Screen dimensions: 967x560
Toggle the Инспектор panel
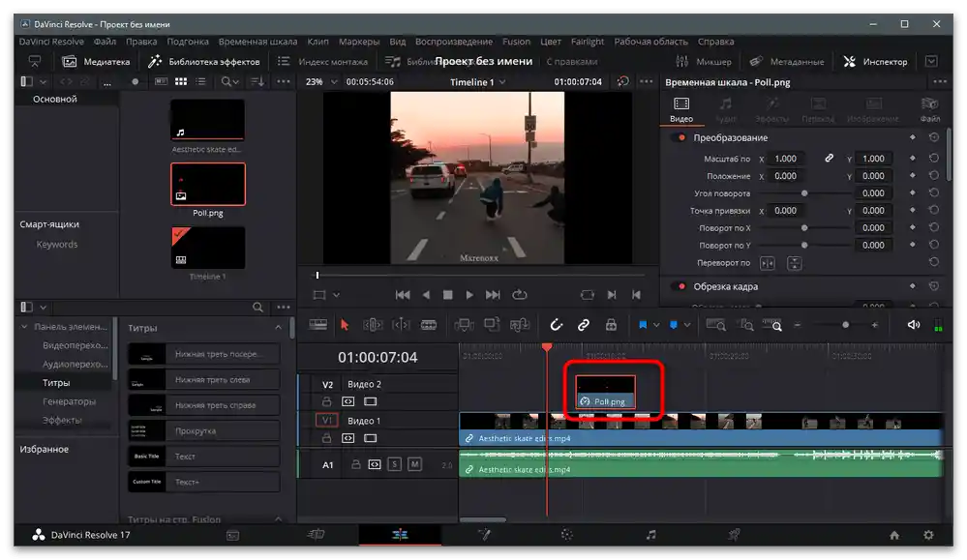coord(875,62)
